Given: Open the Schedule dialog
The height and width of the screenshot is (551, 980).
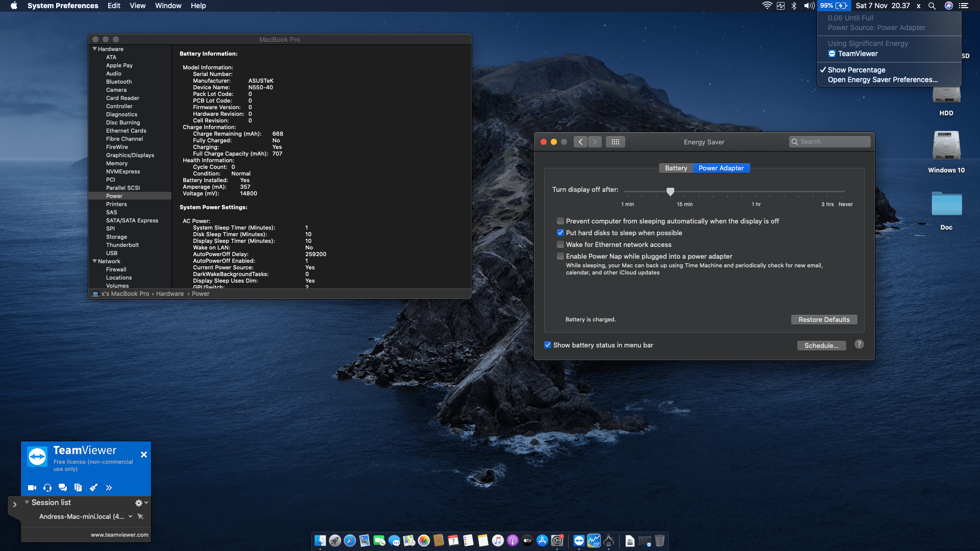Looking at the screenshot, I should point(821,345).
